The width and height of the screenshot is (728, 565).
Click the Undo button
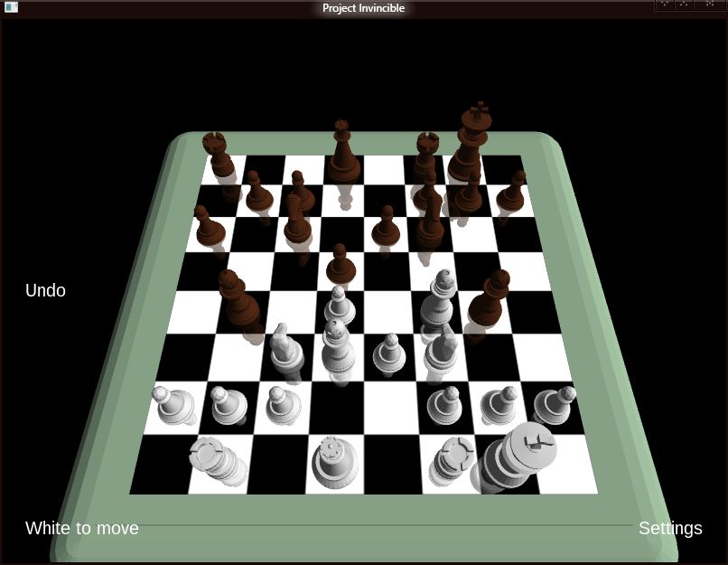[x=45, y=290]
